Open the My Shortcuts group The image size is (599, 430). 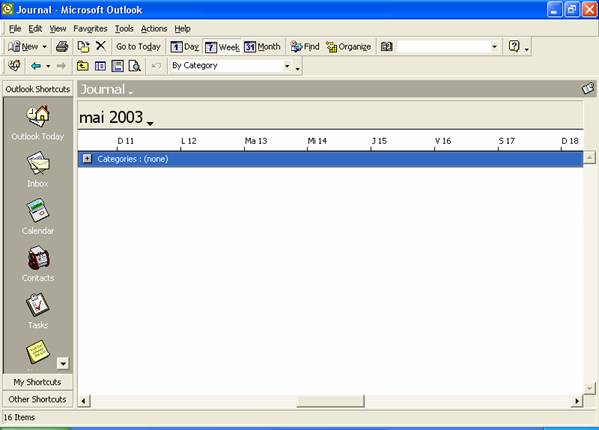tap(37, 382)
